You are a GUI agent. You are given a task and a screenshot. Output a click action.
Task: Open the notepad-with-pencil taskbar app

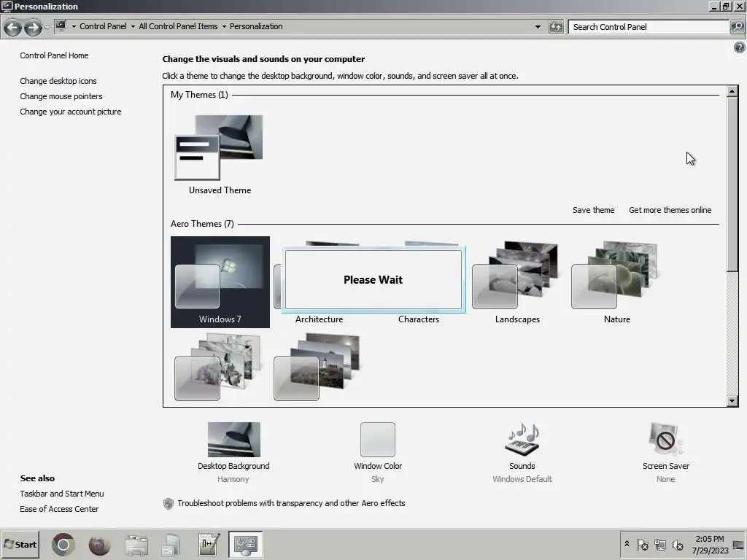(209, 545)
